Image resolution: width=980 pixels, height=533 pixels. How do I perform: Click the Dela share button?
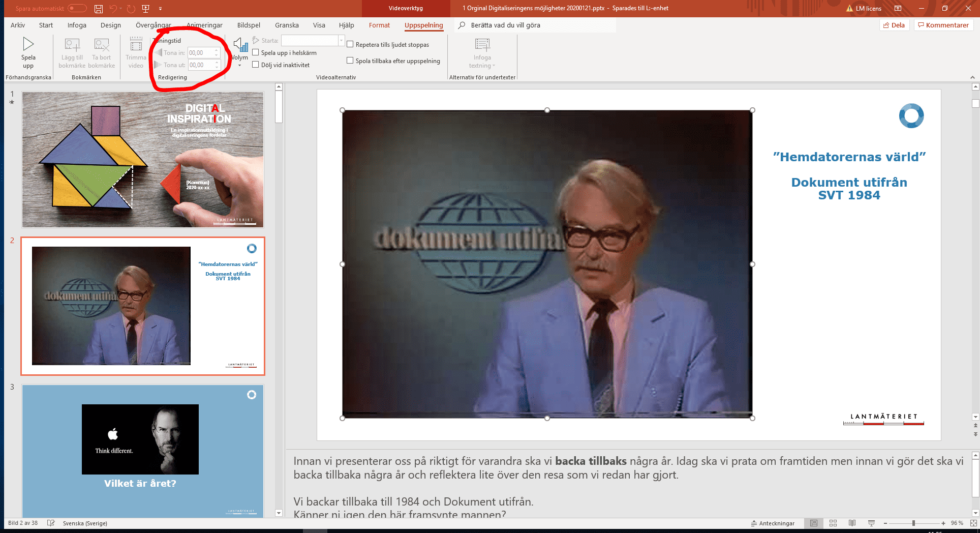pyautogui.click(x=894, y=25)
